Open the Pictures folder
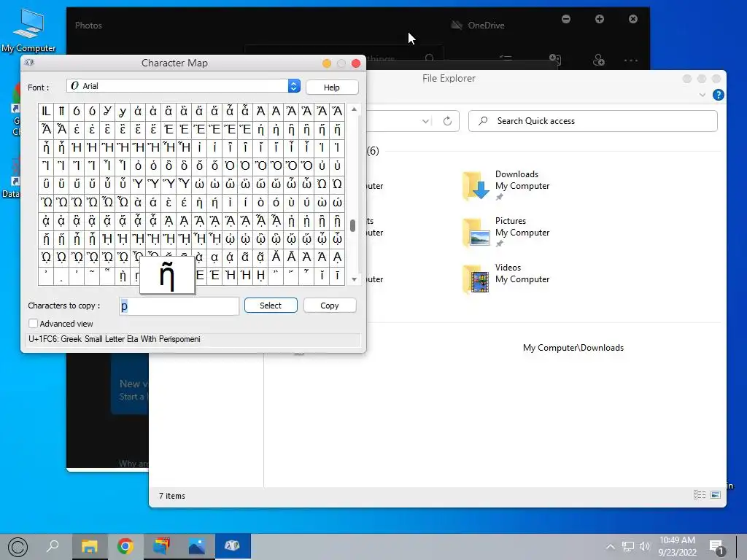Screen dimensions: 747x560 coord(506,232)
